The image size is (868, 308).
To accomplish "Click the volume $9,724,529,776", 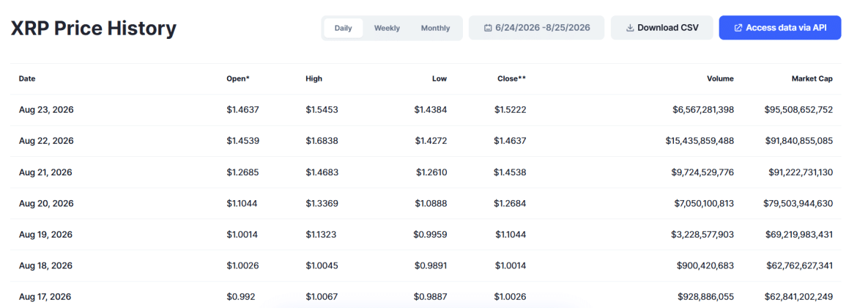I will [x=703, y=172].
